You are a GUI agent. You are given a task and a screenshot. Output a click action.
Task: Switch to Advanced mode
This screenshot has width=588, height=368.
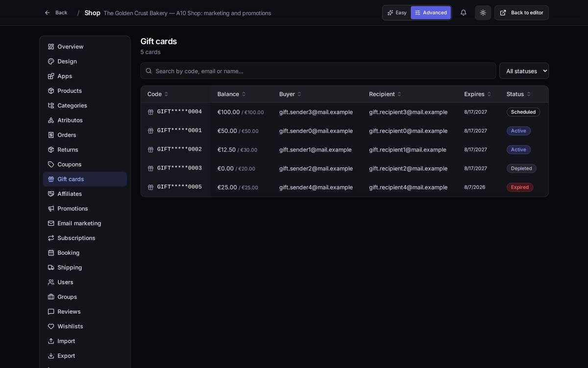click(x=431, y=13)
